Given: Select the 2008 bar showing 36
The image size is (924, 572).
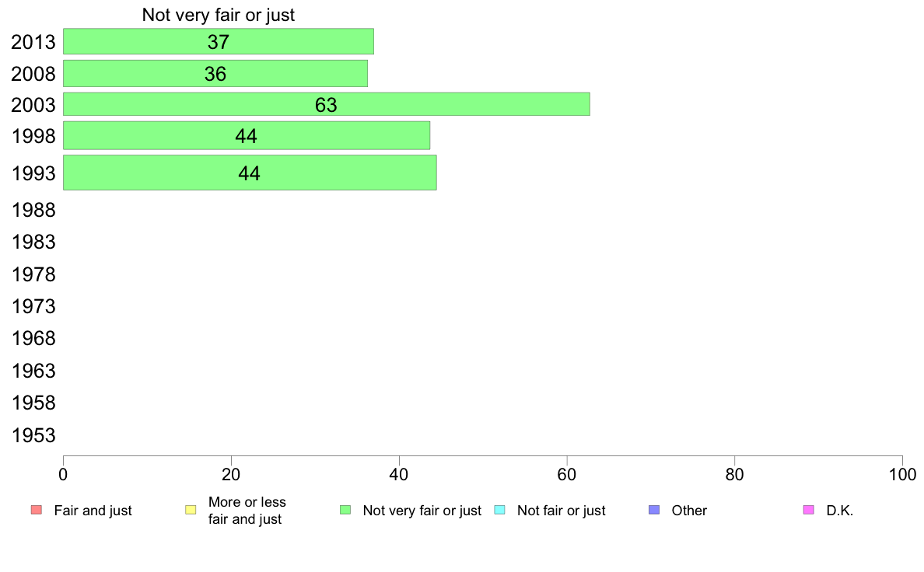Looking at the screenshot, I should point(215,73).
